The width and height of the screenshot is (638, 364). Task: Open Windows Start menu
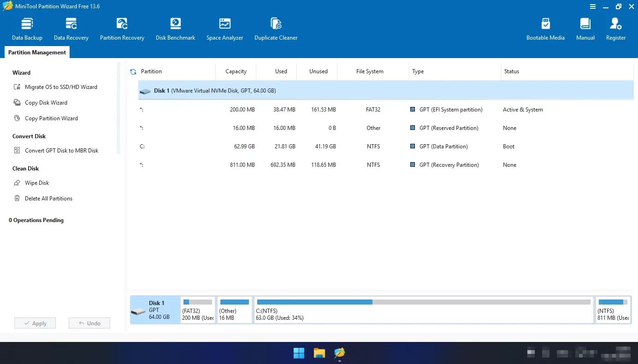pos(299,353)
